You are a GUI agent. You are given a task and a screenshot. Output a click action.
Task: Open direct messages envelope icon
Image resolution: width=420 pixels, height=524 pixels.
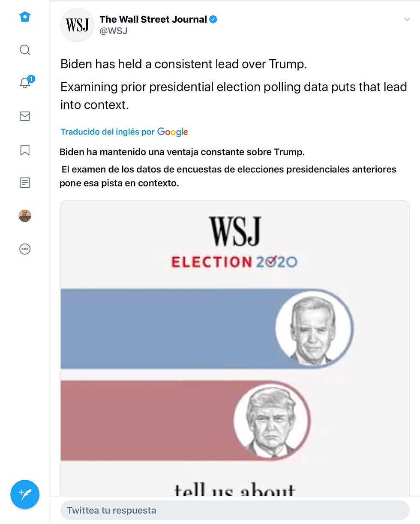tap(25, 116)
